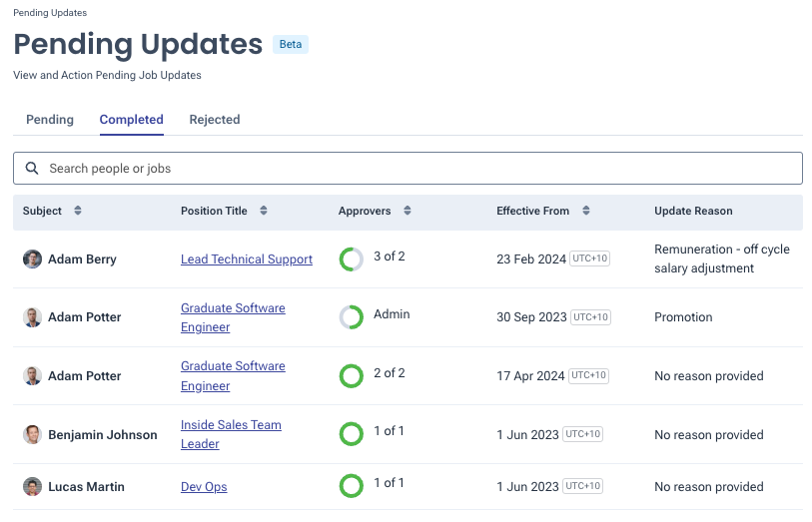Click the Beta badge beside the title
812x522 pixels.
[291, 45]
